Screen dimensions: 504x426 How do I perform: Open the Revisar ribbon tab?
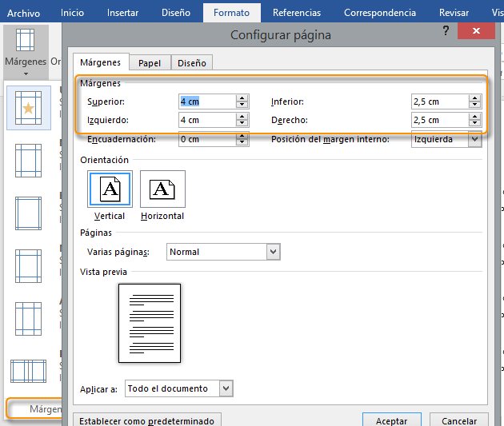point(454,13)
